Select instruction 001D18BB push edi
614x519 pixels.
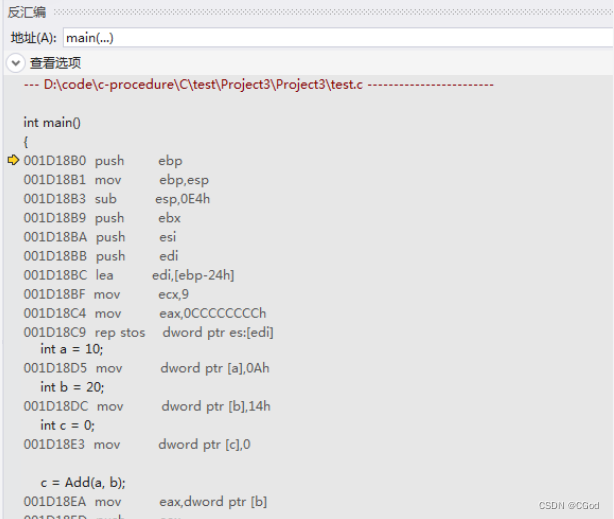[x=101, y=256]
